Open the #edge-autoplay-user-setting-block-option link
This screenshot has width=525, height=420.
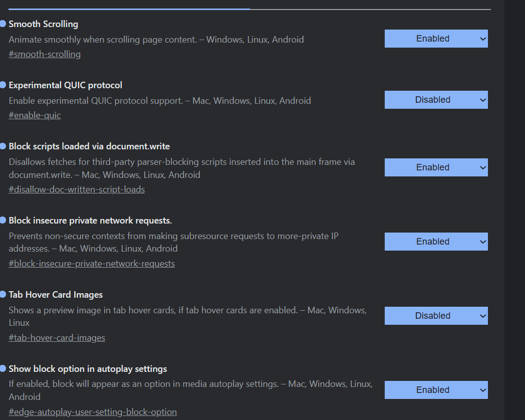click(x=93, y=412)
